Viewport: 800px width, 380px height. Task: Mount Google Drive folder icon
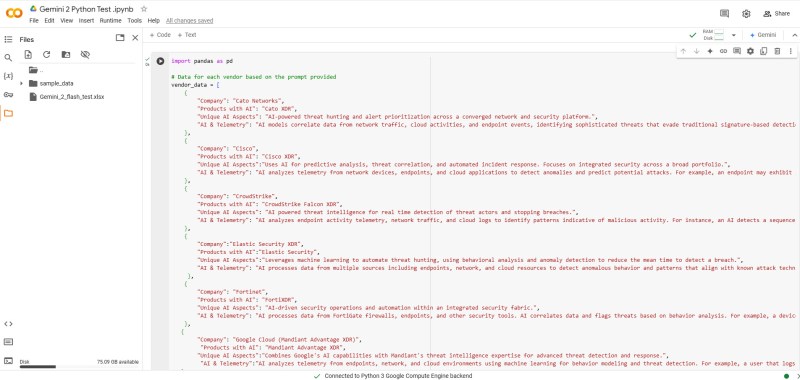pos(66,55)
